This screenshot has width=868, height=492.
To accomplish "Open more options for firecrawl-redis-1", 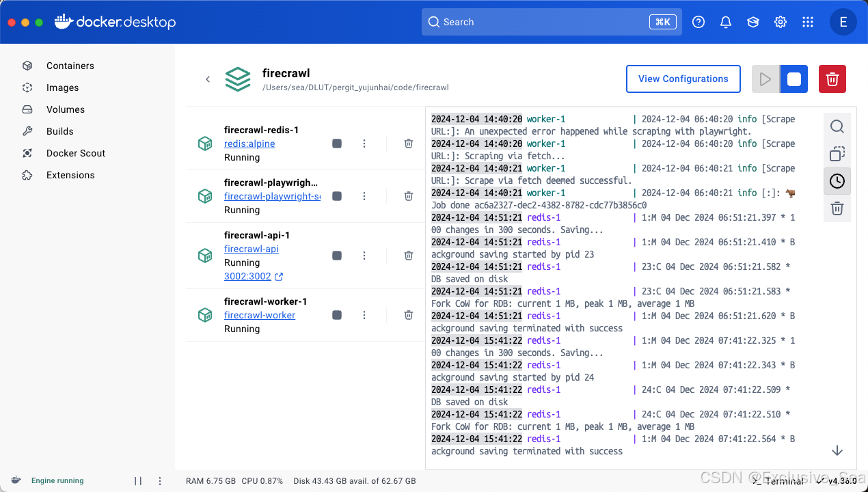I will 364,143.
